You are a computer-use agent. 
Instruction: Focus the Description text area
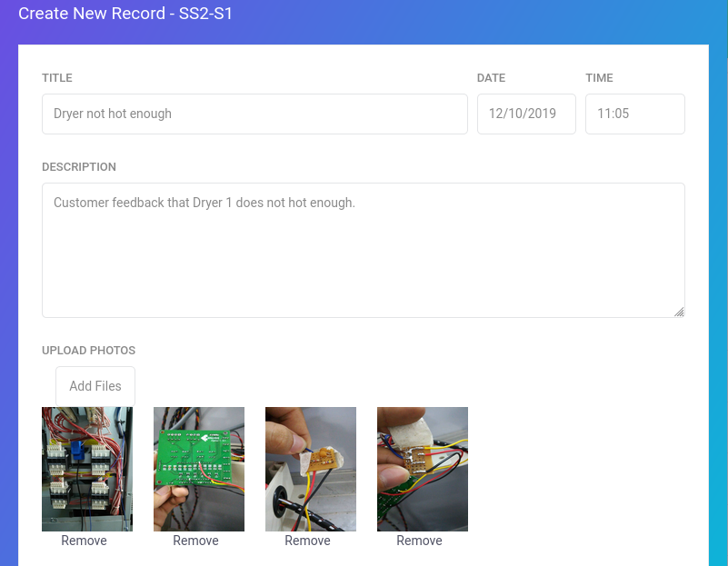coord(363,251)
